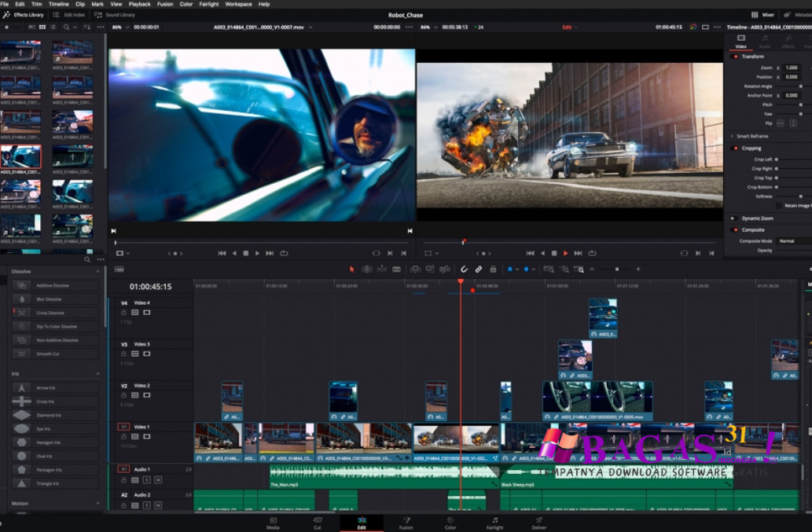Viewport: 812px width, 532px height.
Task: Open the Sound Library panel
Action: pos(115,15)
